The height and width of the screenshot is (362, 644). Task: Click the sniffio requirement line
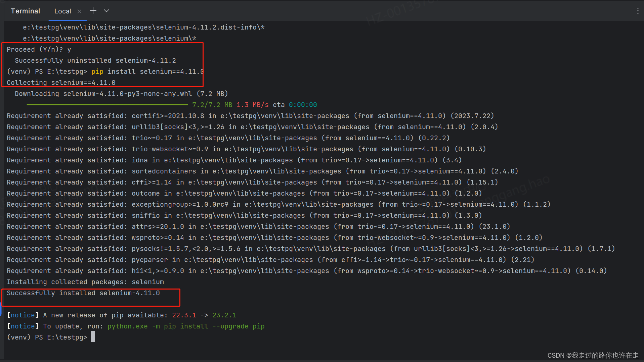tap(244, 215)
